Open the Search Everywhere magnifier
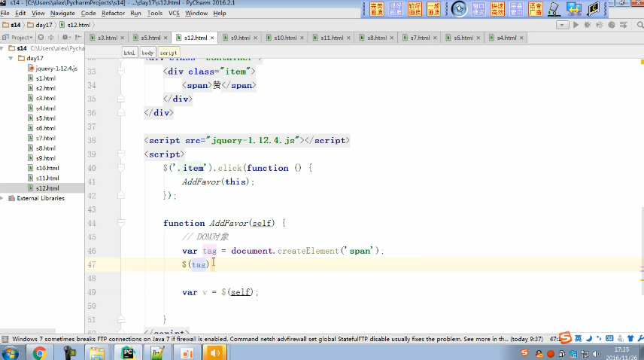 click(x=640, y=25)
